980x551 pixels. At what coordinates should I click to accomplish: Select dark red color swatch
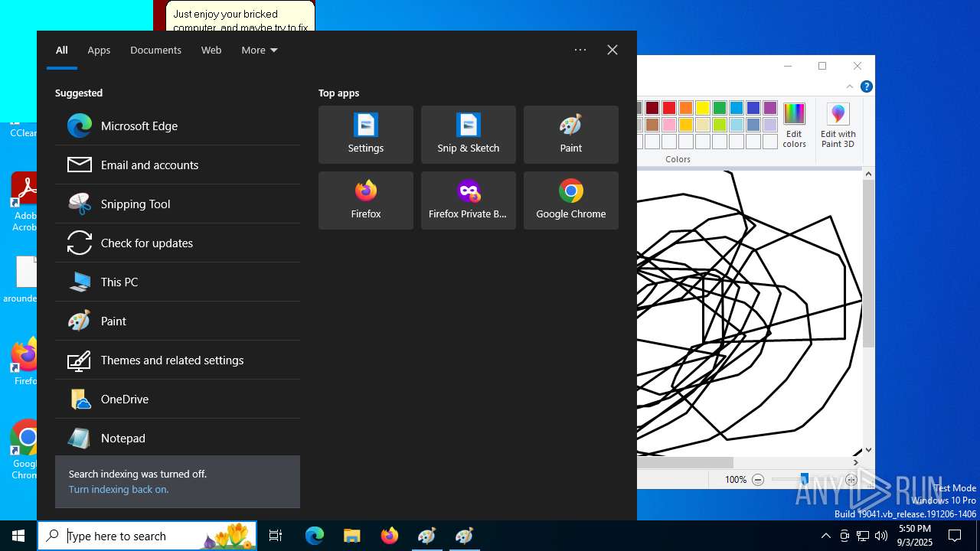pos(652,108)
